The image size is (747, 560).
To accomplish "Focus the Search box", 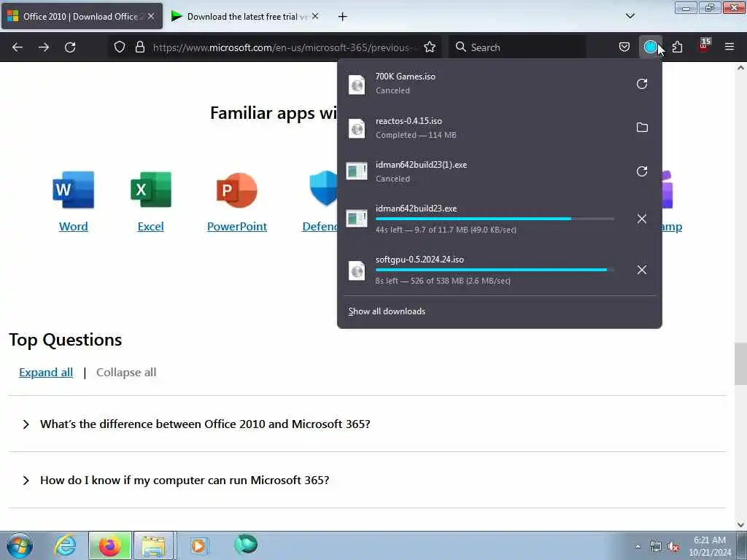I will pyautogui.click(x=519, y=47).
